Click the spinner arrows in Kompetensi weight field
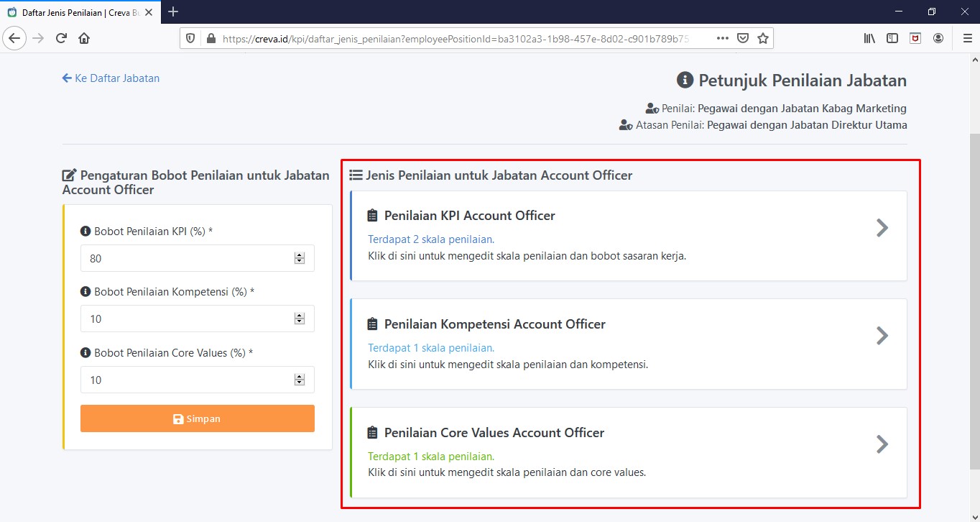The width and height of the screenshot is (980, 522). (300, 319)
